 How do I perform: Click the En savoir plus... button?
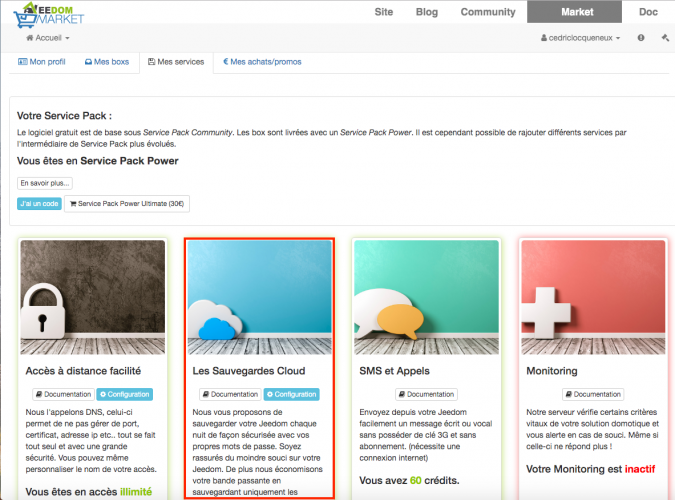click(x=45, y=183)
